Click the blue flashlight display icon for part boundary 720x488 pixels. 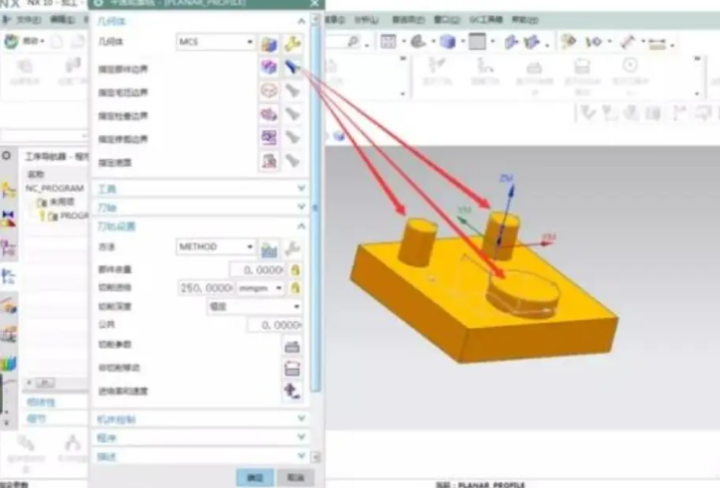(x=292, y=67)
